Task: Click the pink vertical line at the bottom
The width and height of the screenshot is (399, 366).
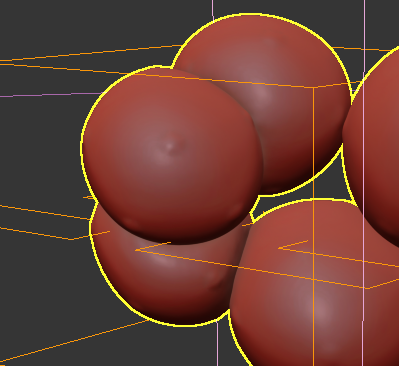Action: coord(218,343)
